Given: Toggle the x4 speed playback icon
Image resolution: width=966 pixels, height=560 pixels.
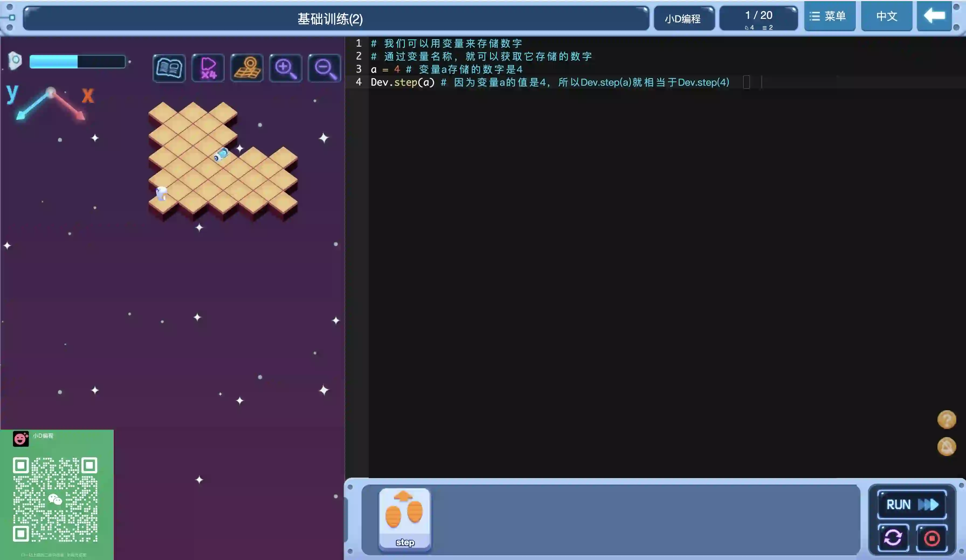Looking at the screenshot, I should coord(208,68).
